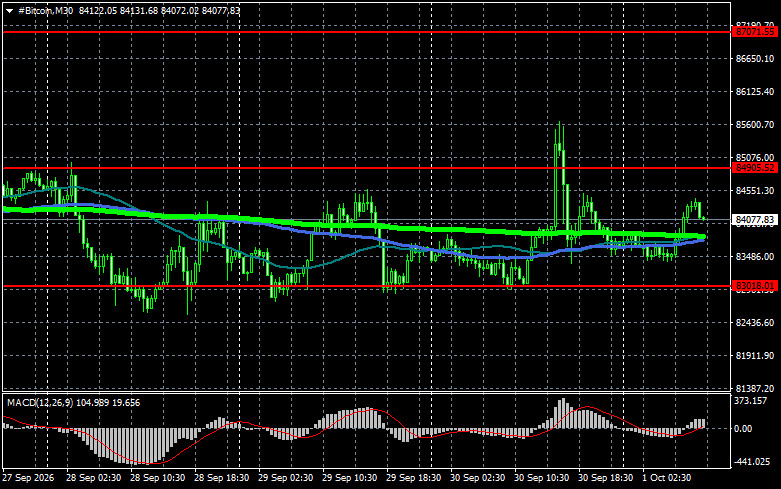Click the 81911.90 price scale value
Screen dimensions: 781x489
tap(755, 356)
